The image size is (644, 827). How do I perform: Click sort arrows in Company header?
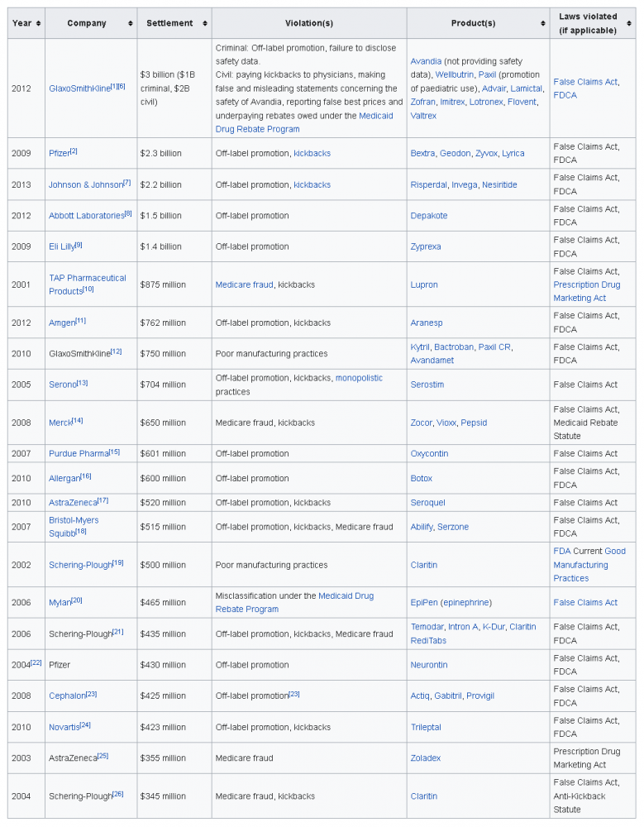pyautogui.click(x=130, y=23)
